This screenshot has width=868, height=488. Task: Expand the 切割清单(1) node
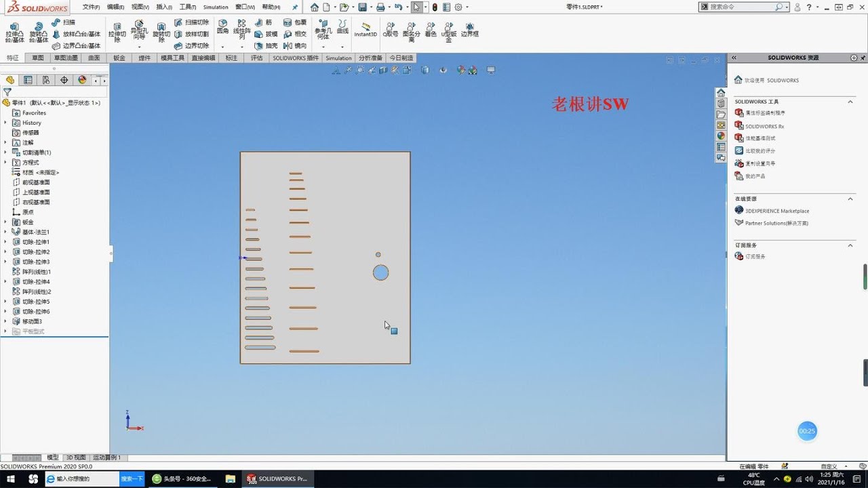click(5, 152)
